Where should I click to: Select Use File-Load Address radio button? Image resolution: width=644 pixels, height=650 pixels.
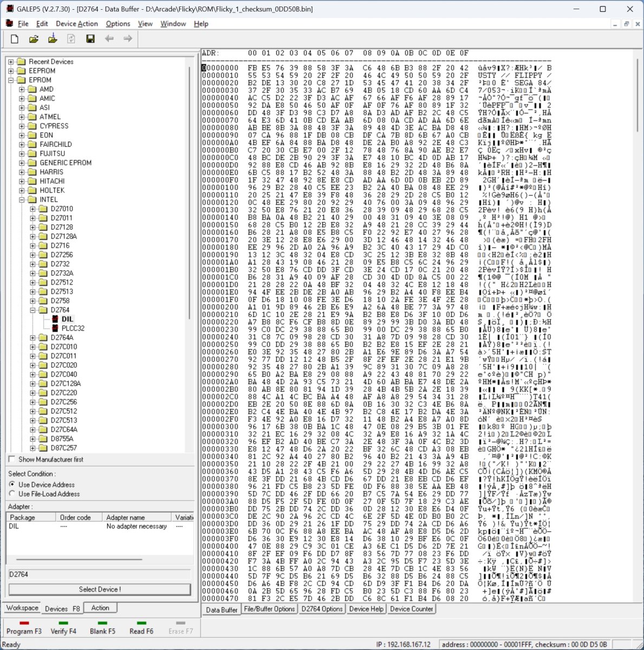point(12,493)
